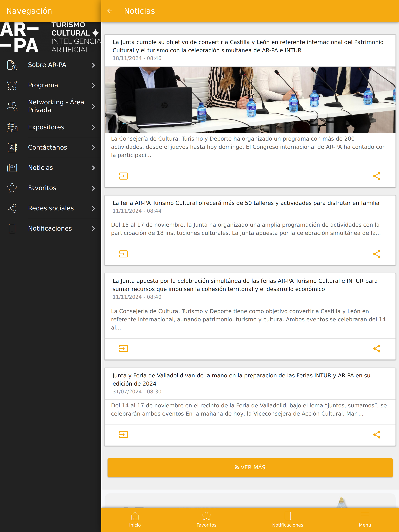Click the Programa alarm clock icon
399x532 pixels.
(x=12, y=85)
